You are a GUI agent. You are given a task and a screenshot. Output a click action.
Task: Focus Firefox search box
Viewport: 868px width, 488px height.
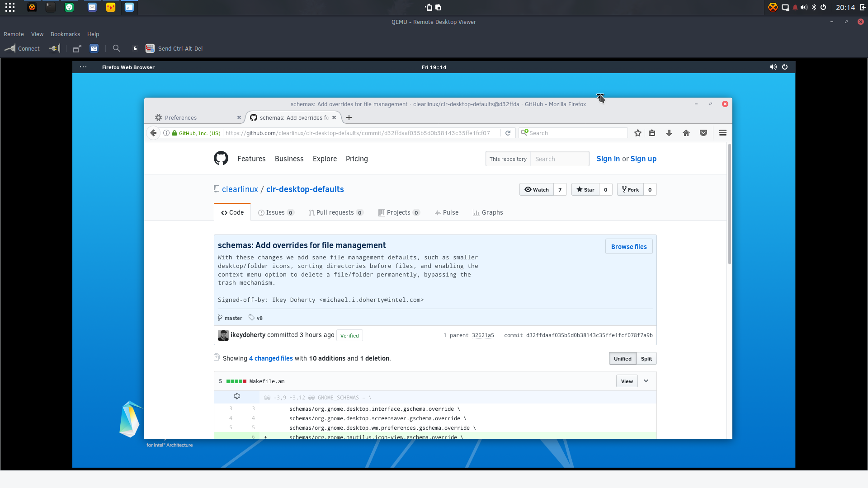click(573, 133)
